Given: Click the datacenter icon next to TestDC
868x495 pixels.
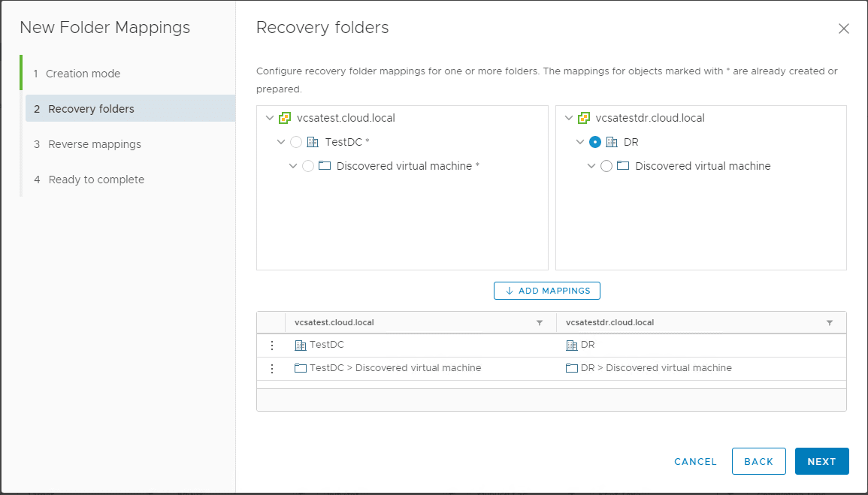Looking at the screenshot, I should tap(312, 142).
